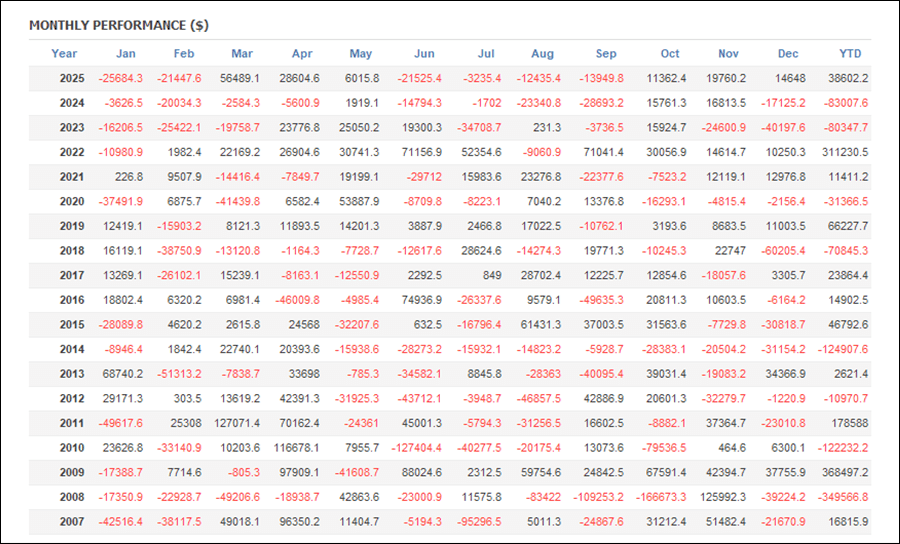Click the YTD column header

[850, 54]
